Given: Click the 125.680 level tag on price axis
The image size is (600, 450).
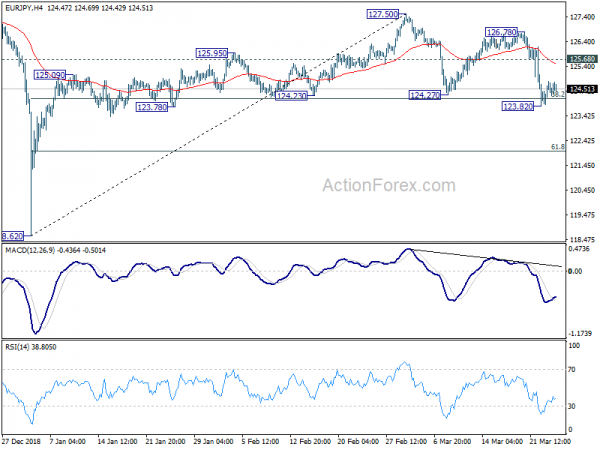Looking at the screenshot, I should point(582,59).
